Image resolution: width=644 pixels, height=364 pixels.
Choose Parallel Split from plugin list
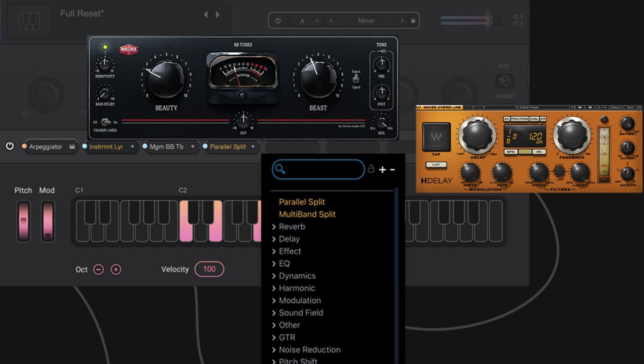(302, 202)
